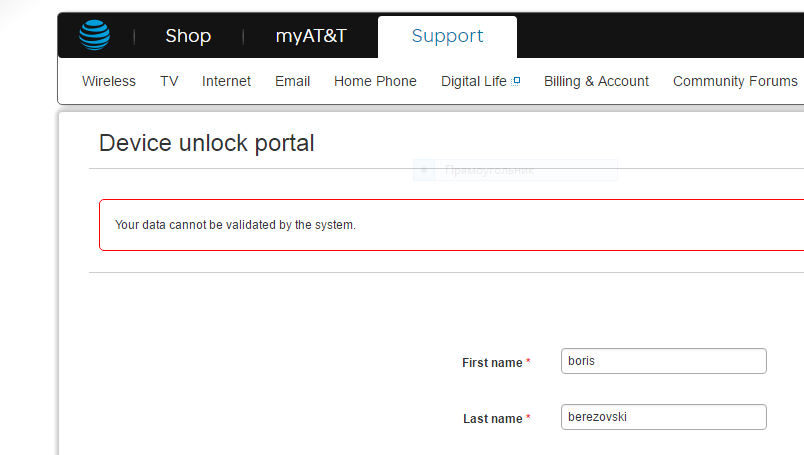Visit the Digital Life link
Image resolution: width=804 pixels, height=455 pixels.
pos(473,81)
